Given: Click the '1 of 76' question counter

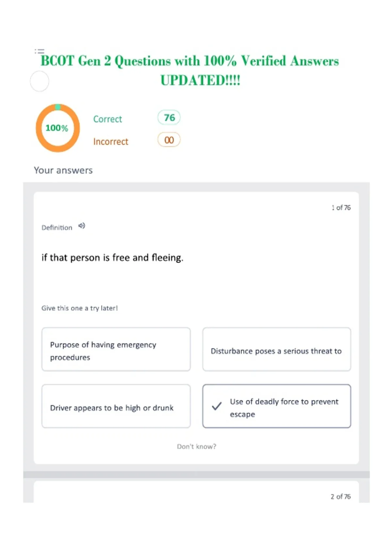Looking at the screenshot, I should [341, 208].
